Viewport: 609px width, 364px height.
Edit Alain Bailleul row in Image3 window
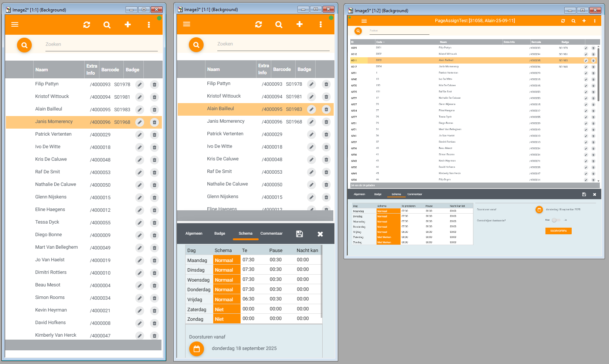click(x=312, y=109)
